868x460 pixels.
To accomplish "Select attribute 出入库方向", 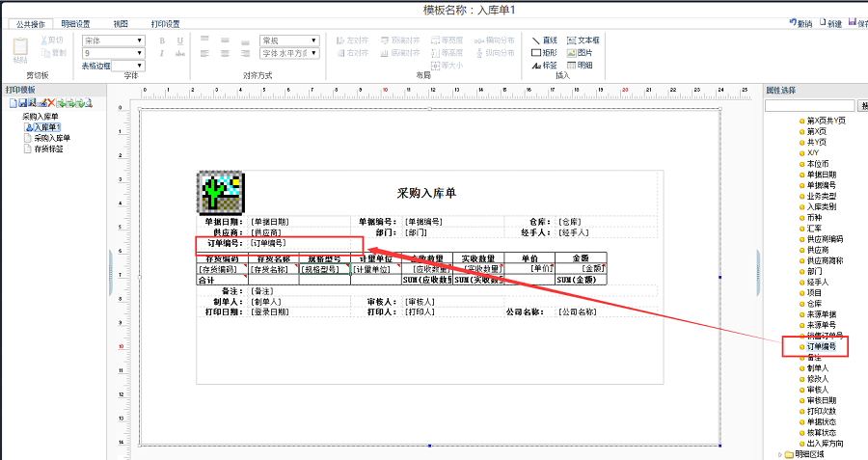I will [825, 444].
